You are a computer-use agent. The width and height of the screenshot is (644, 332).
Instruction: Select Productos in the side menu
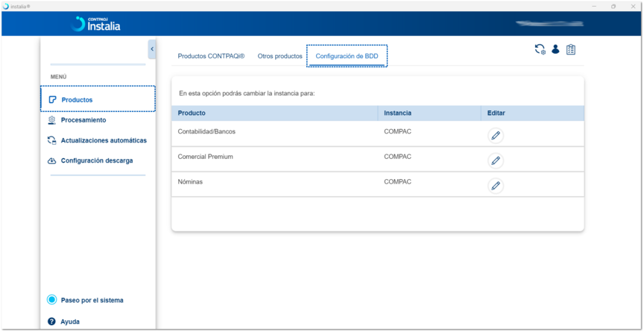[77, 99]
